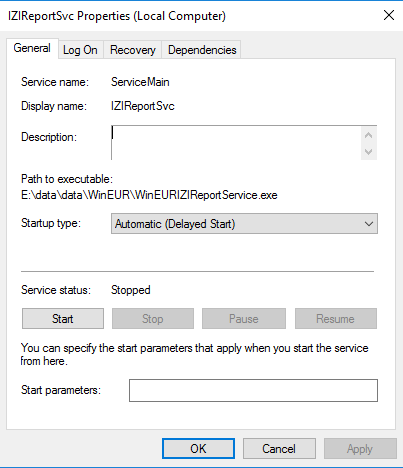This screenshot has width=403, height=468.
Task: Open the Startup type dropdown
Action: click(244, 224)
